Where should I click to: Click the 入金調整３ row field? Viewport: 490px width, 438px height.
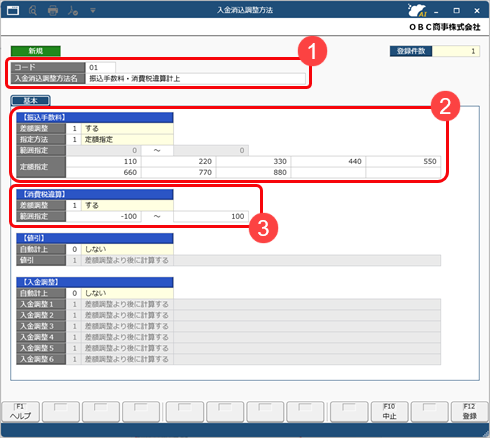coord(253,326)
